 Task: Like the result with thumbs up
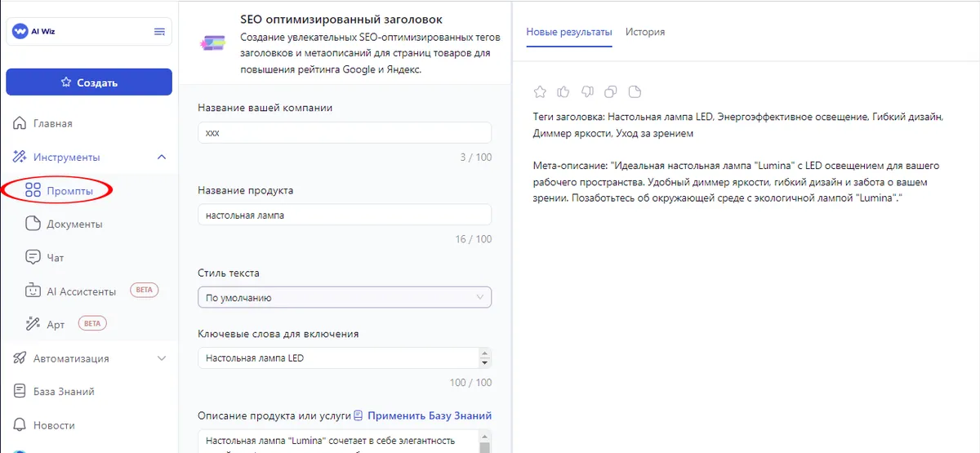pyautogui.click(x=563, y=91)
